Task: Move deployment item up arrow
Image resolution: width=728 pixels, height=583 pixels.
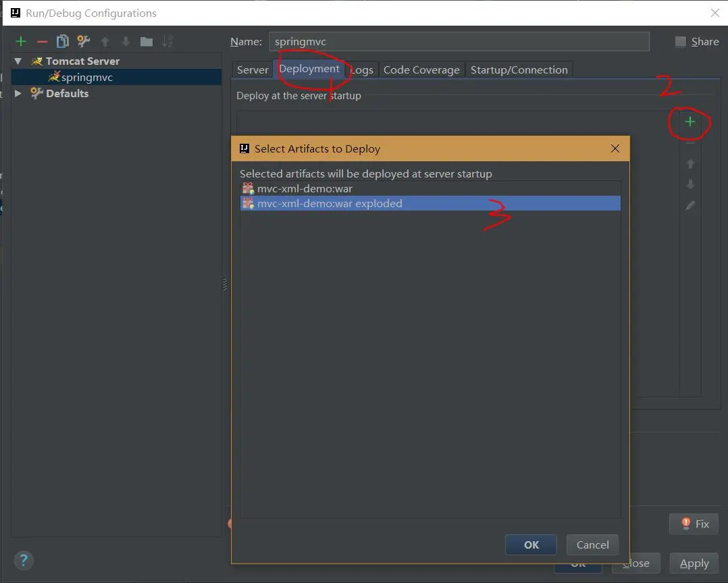Action: pos(690,164)
